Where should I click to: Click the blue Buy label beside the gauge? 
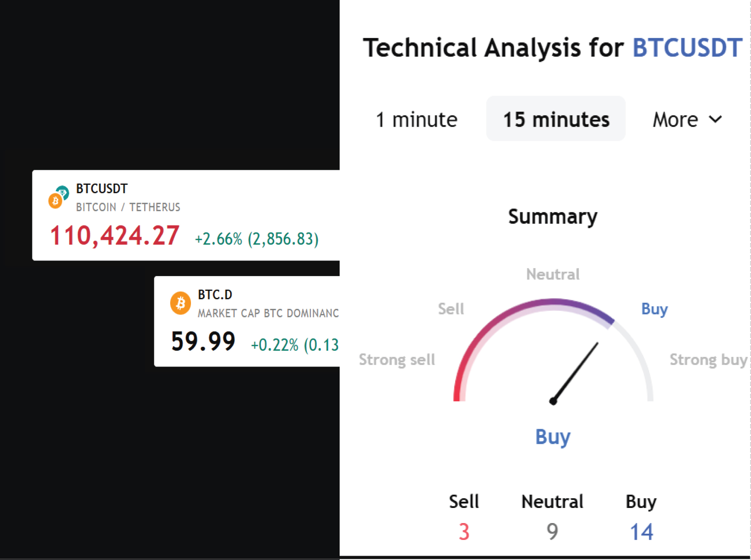[x=654, y=309]
